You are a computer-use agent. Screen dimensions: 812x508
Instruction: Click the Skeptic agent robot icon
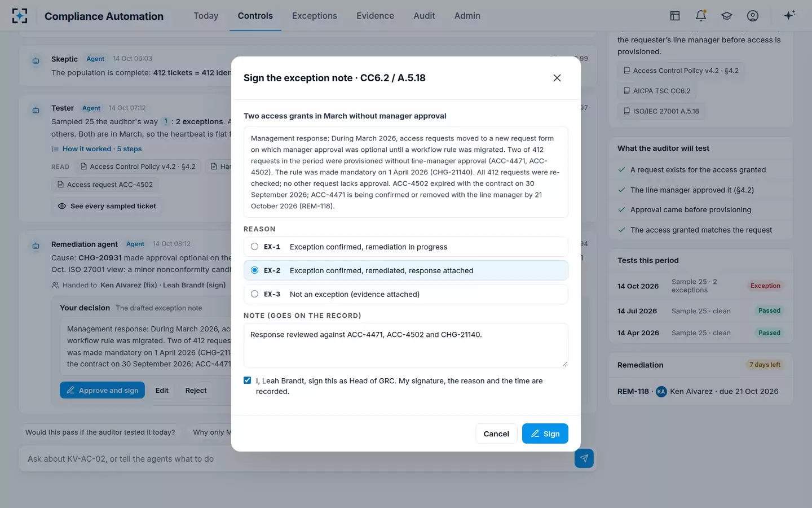point(36,60)
